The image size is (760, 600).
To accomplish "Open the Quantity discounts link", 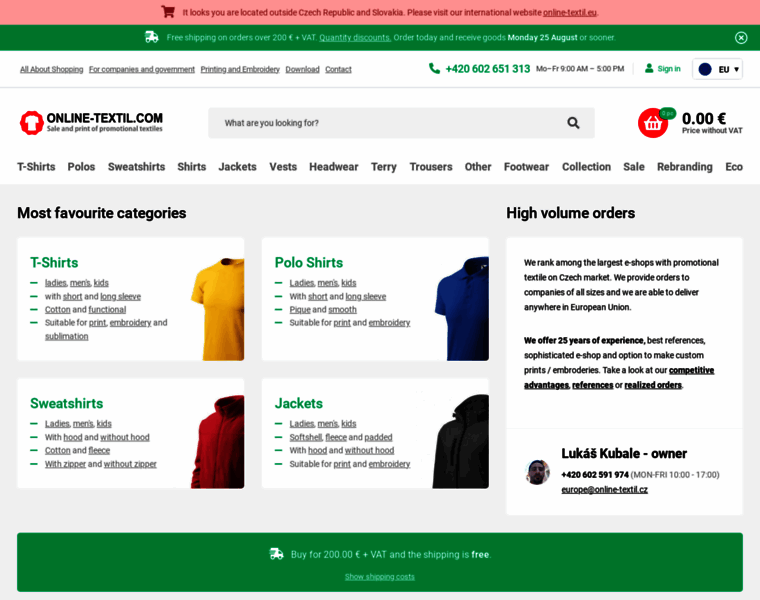I will [355, 38].
